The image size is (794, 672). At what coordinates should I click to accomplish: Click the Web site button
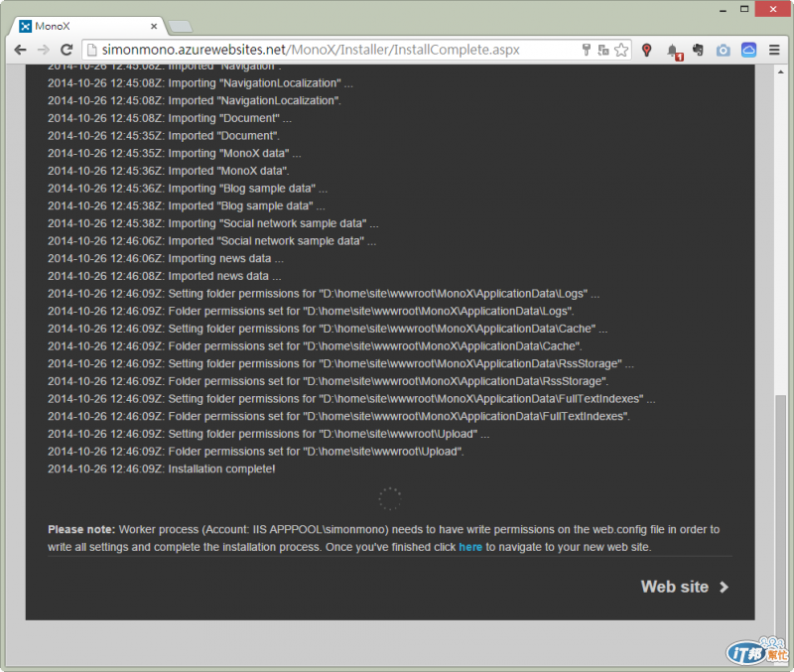click(684, 587)
